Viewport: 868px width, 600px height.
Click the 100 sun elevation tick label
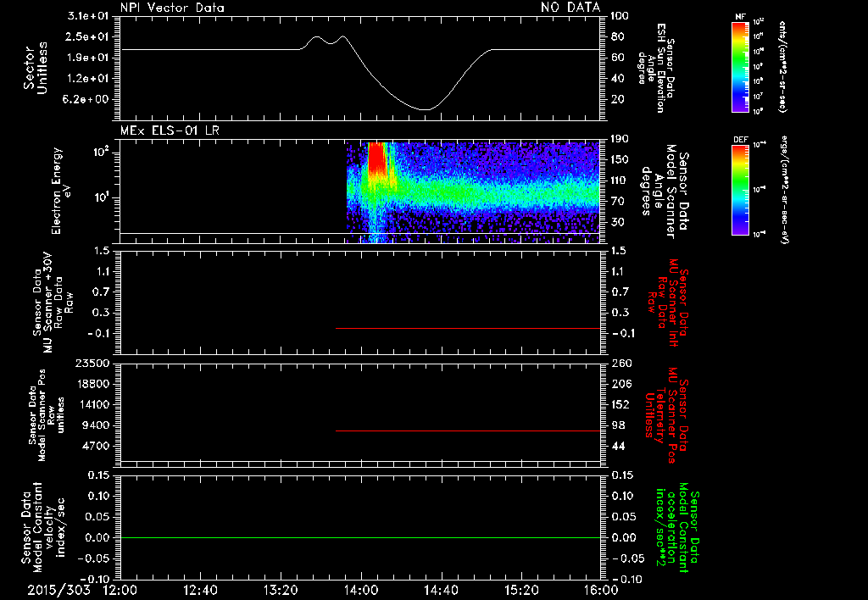pyautogui.click(x=620, y=16)
